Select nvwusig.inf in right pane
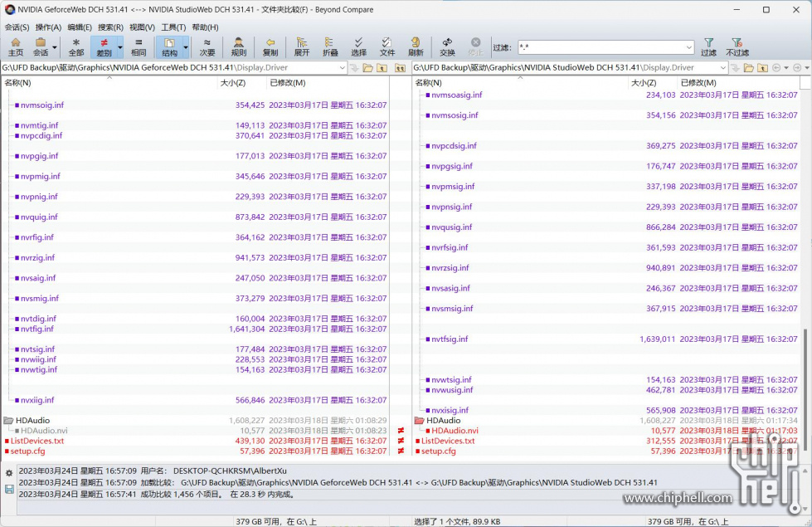Screen dimensions: 812x527 pyautogui.click(x=452, y=390)
